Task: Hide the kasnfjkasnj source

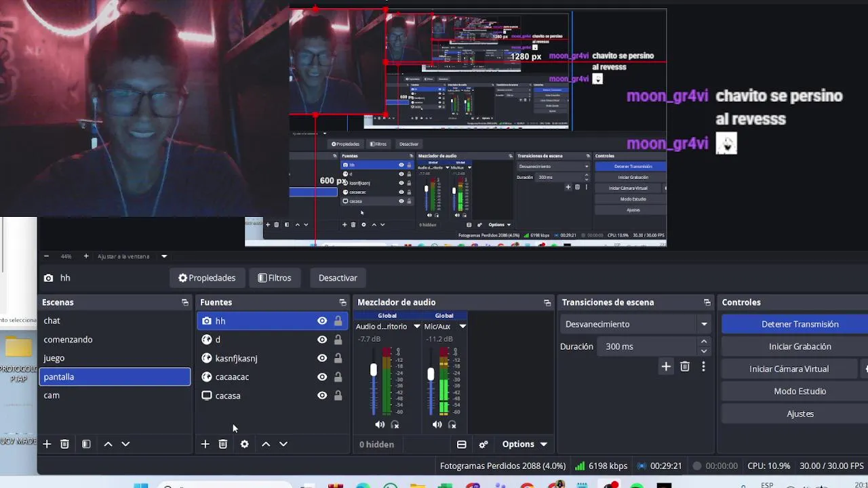Action: 322,358
